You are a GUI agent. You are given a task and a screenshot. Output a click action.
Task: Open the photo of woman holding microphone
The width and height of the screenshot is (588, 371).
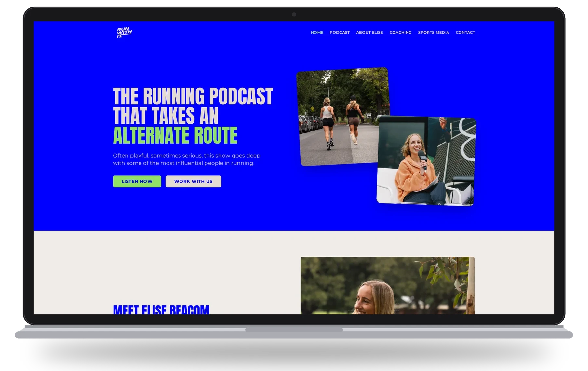click(426, 161)
